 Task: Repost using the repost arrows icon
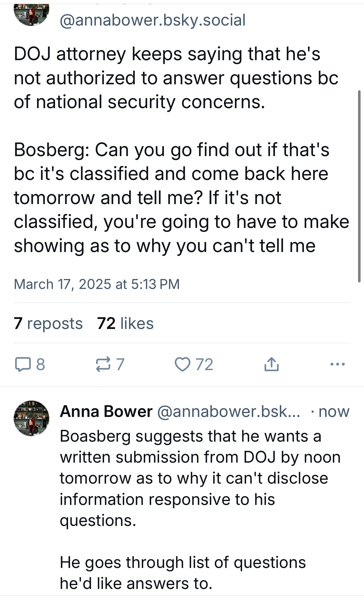click(x=103, y=364)
